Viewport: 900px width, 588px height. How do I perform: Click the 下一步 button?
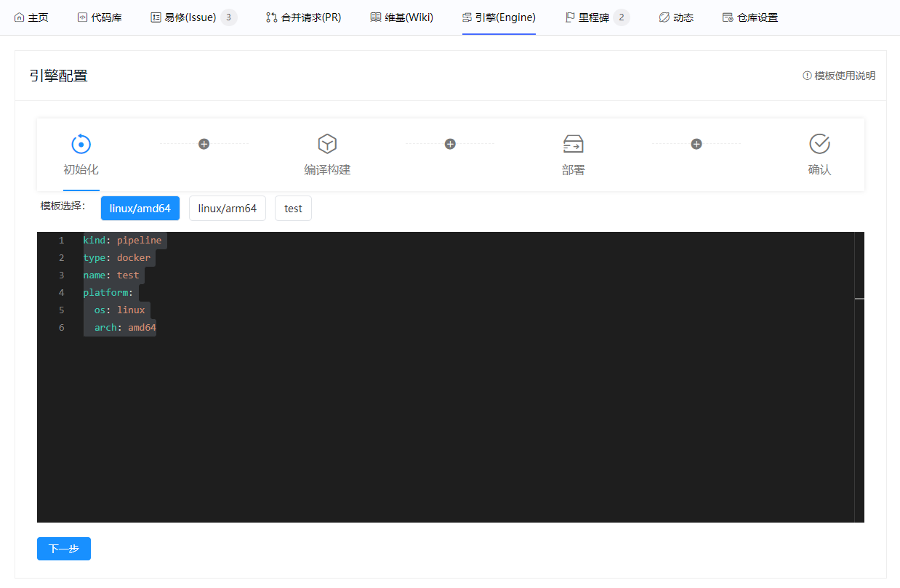tap(64, 549)
